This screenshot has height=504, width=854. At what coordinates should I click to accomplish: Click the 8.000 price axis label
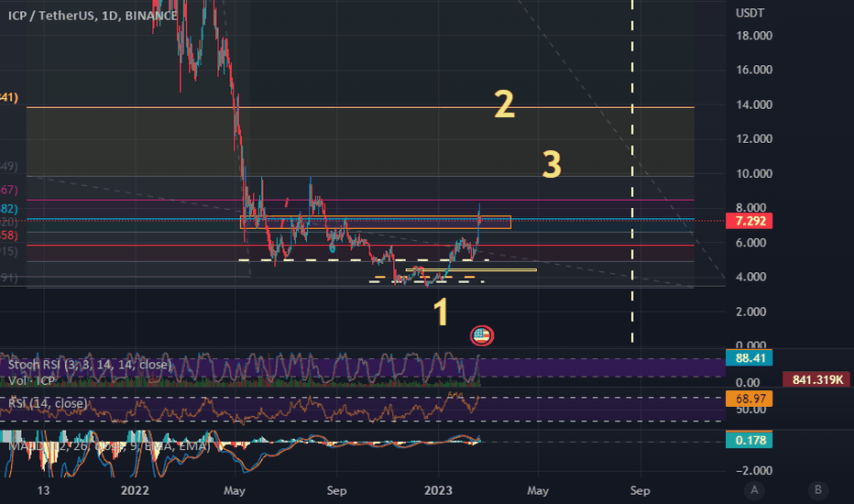click(x=751, y=208)
